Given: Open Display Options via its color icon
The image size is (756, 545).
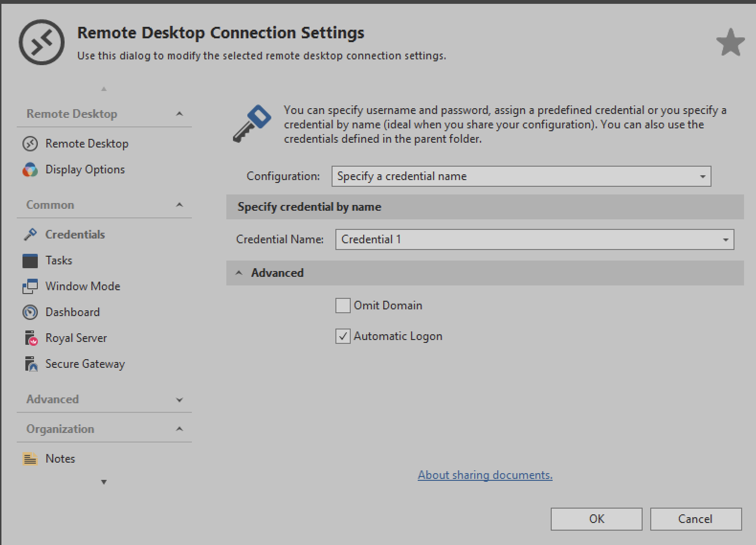Looking at the screenshot, I should point(30,170).
